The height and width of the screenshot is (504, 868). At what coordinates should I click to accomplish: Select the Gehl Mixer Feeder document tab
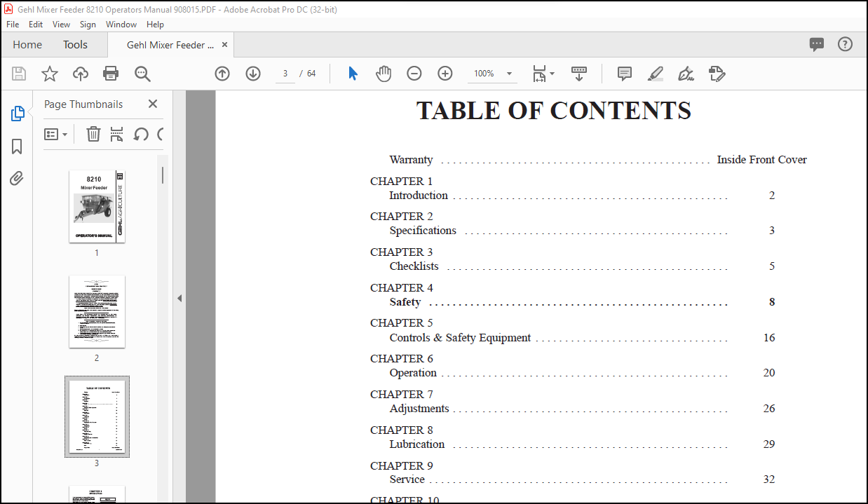tap(170, 45)
